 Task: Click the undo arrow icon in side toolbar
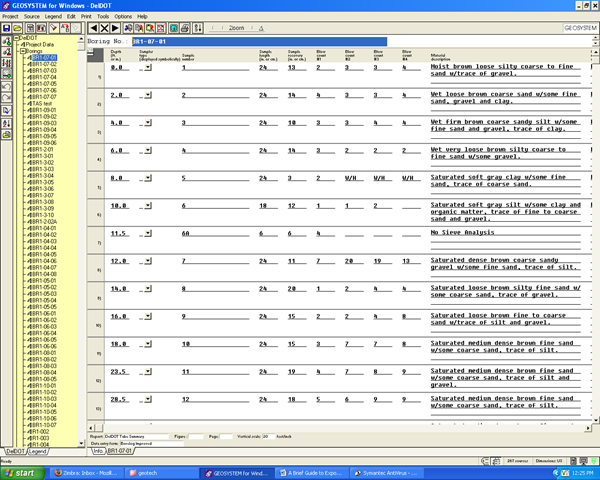pos(7,87)
